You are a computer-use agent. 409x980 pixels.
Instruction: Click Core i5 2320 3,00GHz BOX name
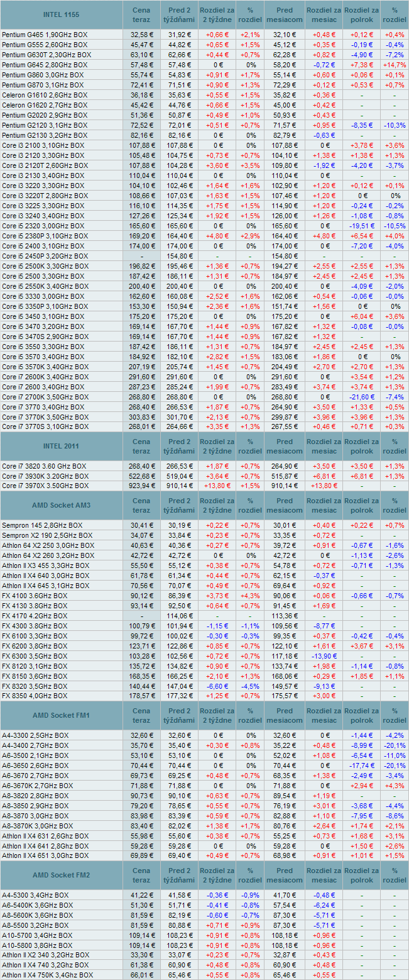[x=43, y=226]
